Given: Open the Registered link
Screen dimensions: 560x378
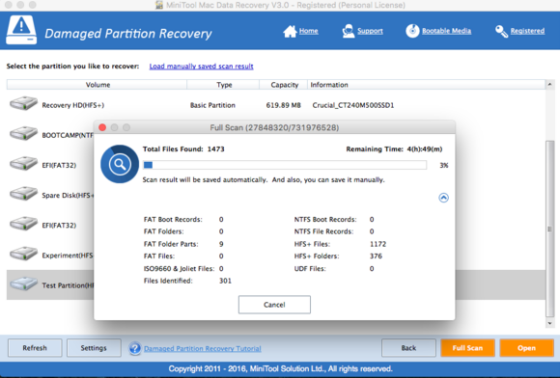Looking at the screenshot, I should pos(528,31).
